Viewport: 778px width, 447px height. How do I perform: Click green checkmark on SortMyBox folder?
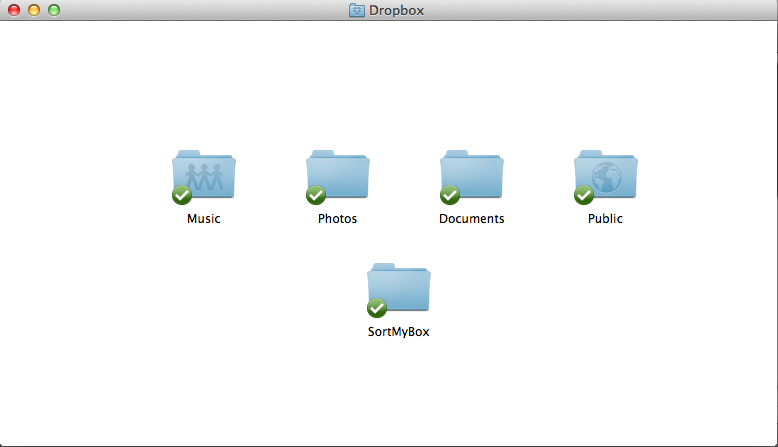point(377,308)
